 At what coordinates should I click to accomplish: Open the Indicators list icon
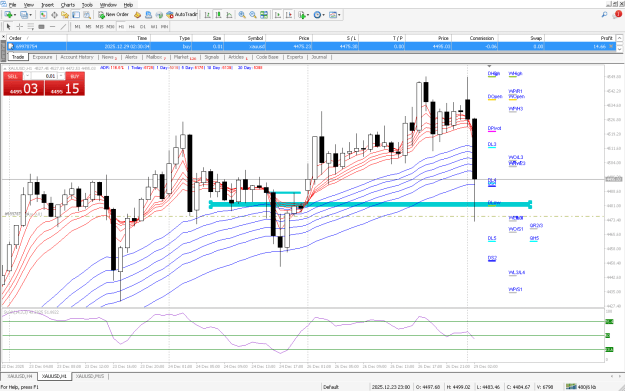302,15
